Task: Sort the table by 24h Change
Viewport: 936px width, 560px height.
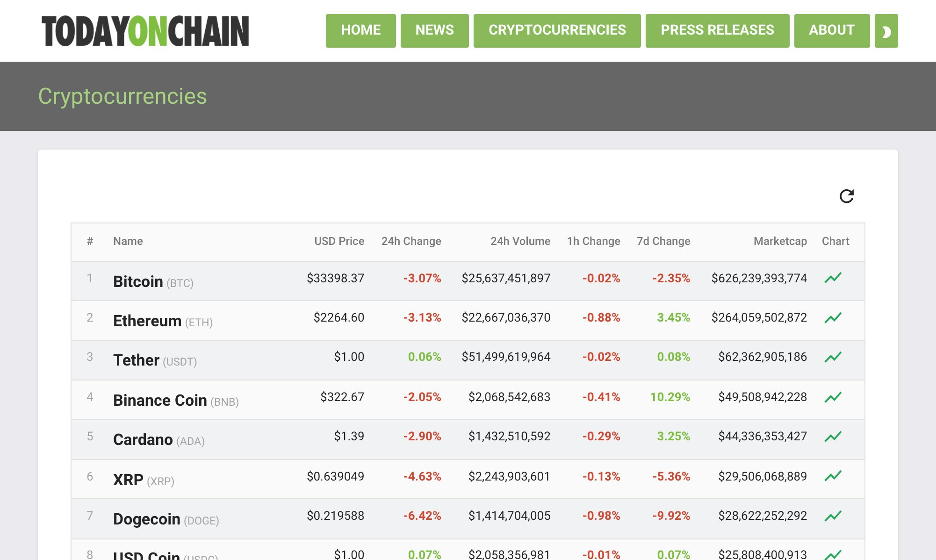Action: click(x=411, y=241)
